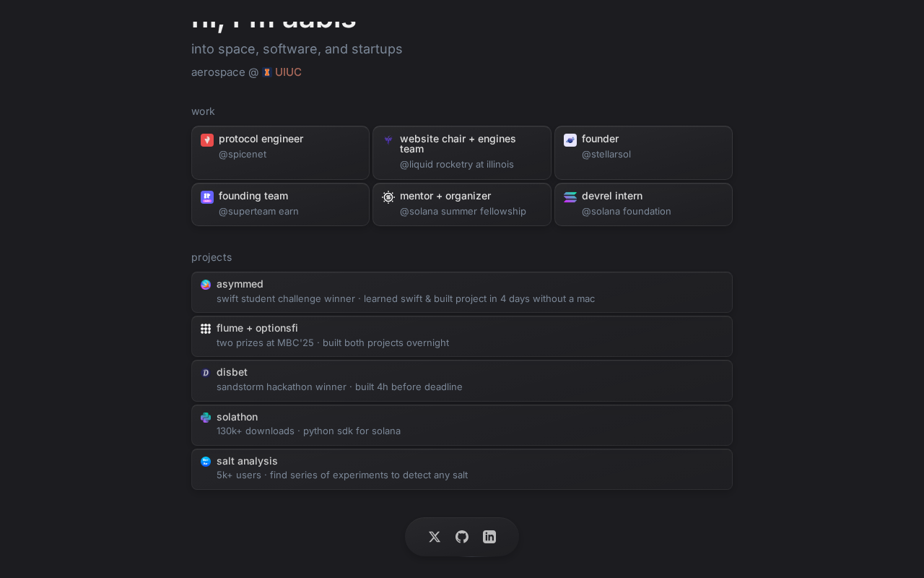924x578 pixels.
Task: Open the mentor + organizer card
Action: tap(462, 204)
